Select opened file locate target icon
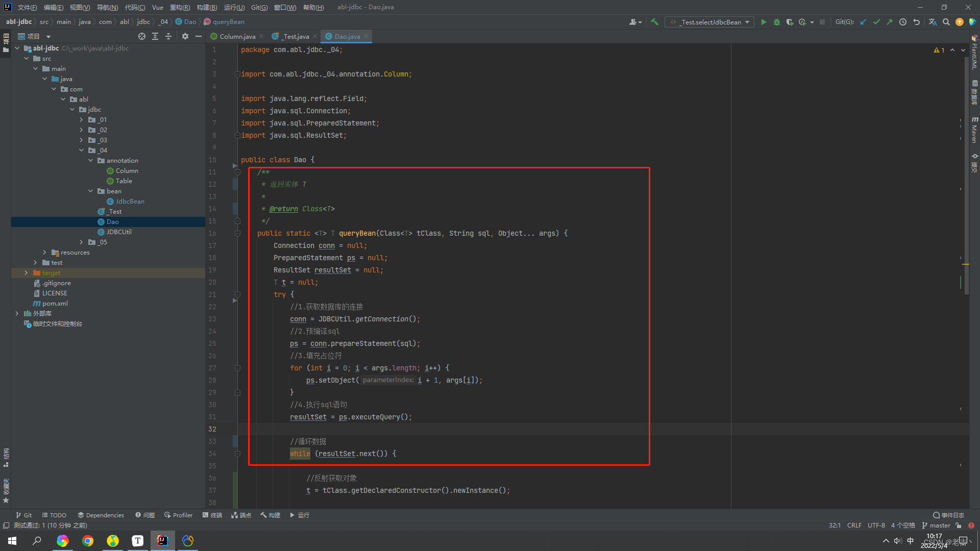Image resolution: width=980 pixels, height=551 pixels. 142,36
